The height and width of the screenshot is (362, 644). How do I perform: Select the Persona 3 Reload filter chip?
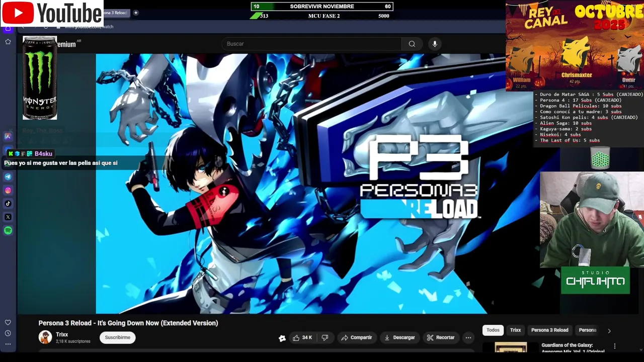point(549,330)
